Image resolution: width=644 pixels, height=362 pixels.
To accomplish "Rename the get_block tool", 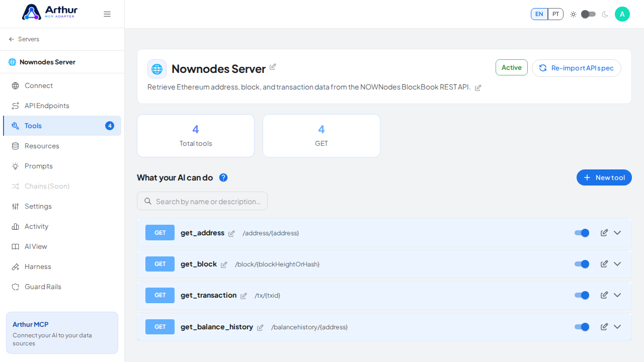I will [224, 264].
